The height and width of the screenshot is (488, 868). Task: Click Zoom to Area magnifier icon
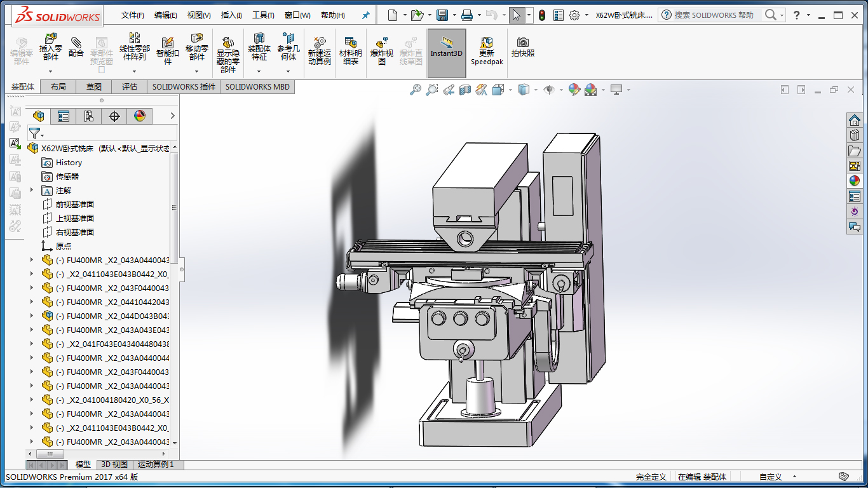coord(432,90)
